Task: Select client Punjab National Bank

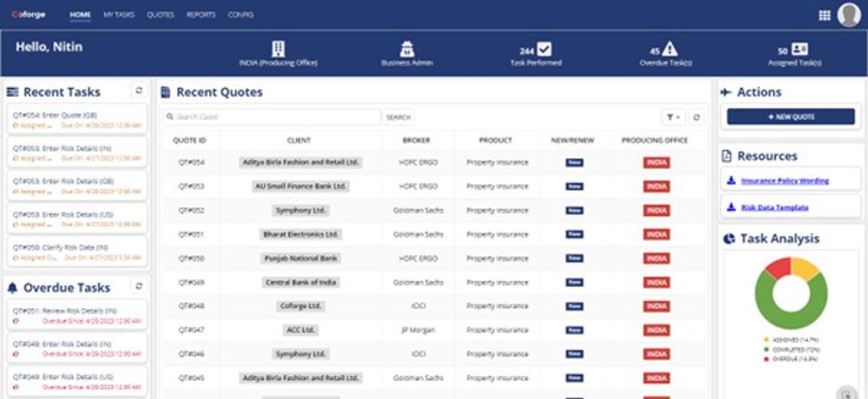Action: (x=301, y=258)
